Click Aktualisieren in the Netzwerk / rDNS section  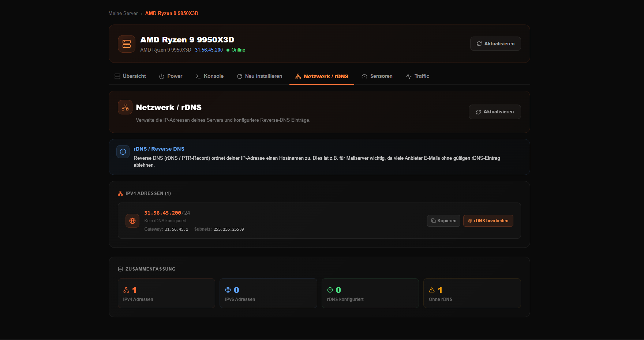[495, 112]
